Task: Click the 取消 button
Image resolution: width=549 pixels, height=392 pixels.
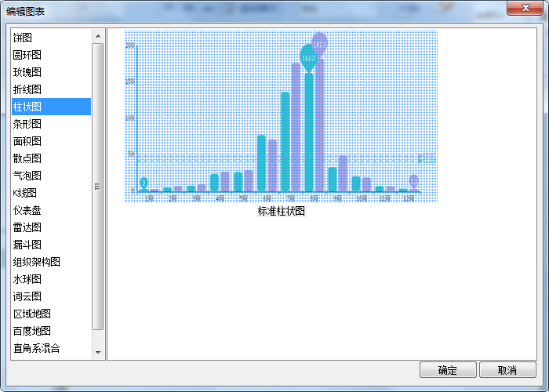Action: (x=507, y=370)
